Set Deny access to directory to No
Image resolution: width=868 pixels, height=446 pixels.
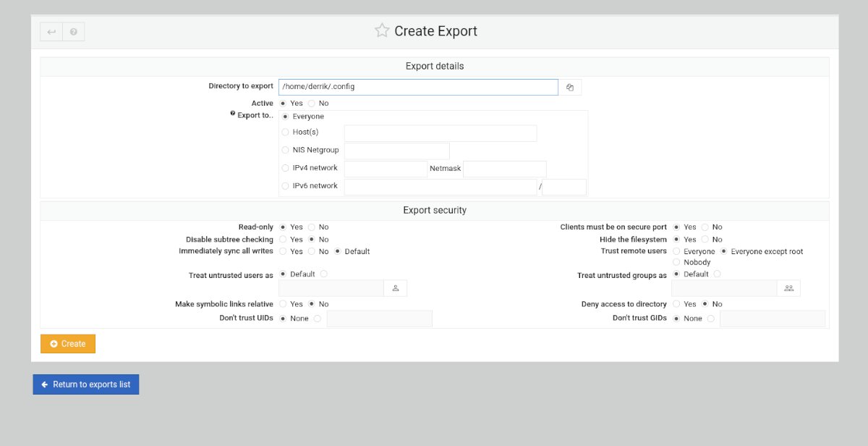coord(705,304)
